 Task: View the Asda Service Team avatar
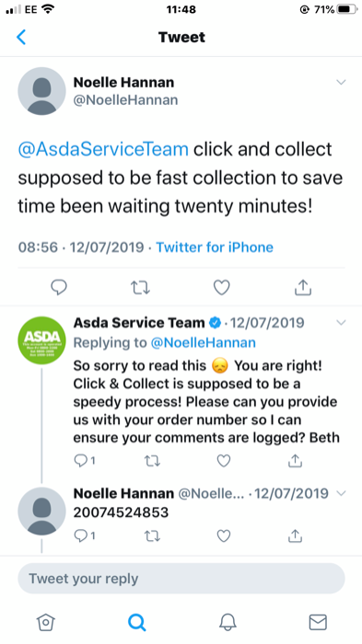[42, 340]
